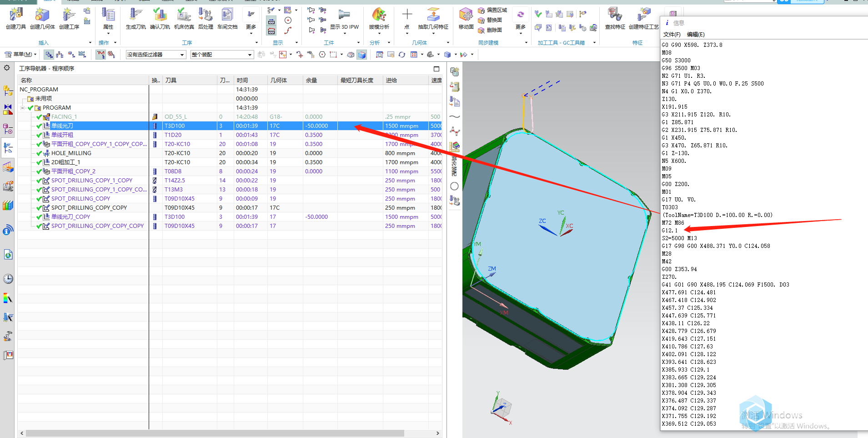Toggle program order view icon

49,55
